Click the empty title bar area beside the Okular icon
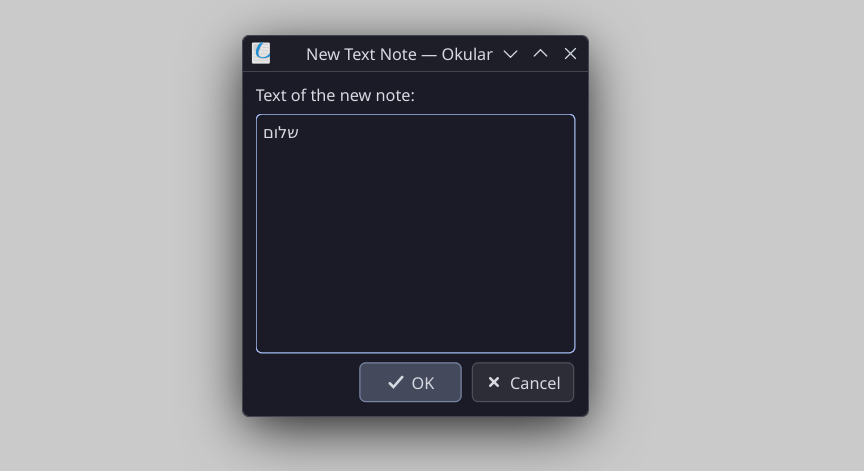 (x=287, y=54)
